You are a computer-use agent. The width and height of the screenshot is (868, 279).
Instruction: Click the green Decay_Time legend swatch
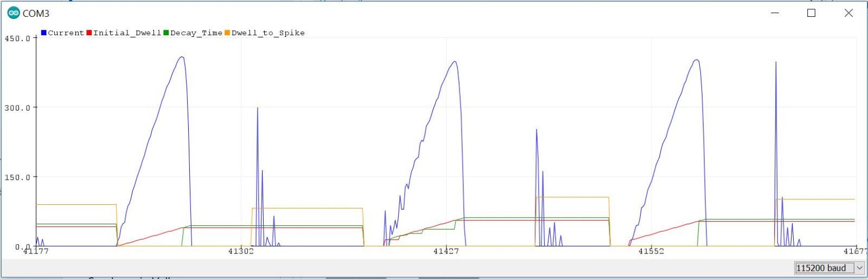coord(166,33)
